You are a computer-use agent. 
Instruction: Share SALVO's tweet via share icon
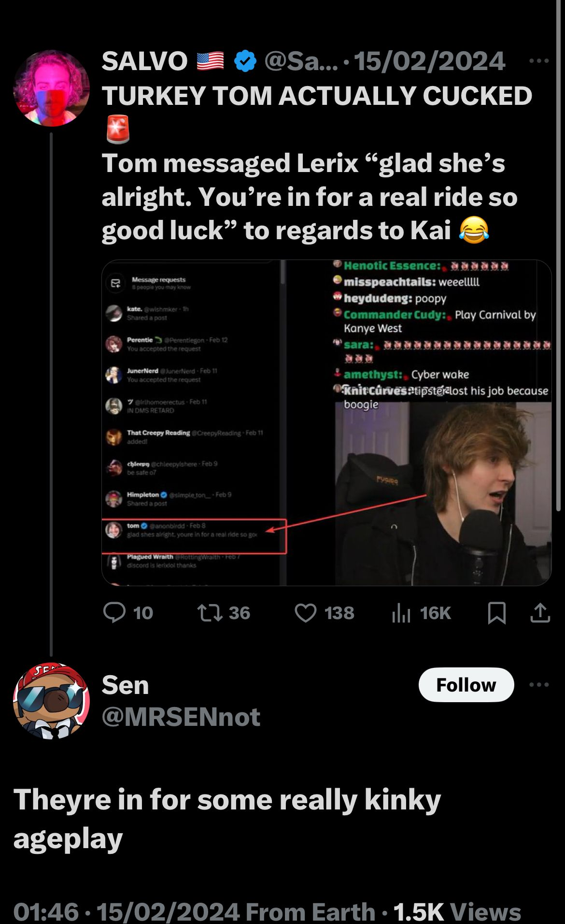coord(540,612)
